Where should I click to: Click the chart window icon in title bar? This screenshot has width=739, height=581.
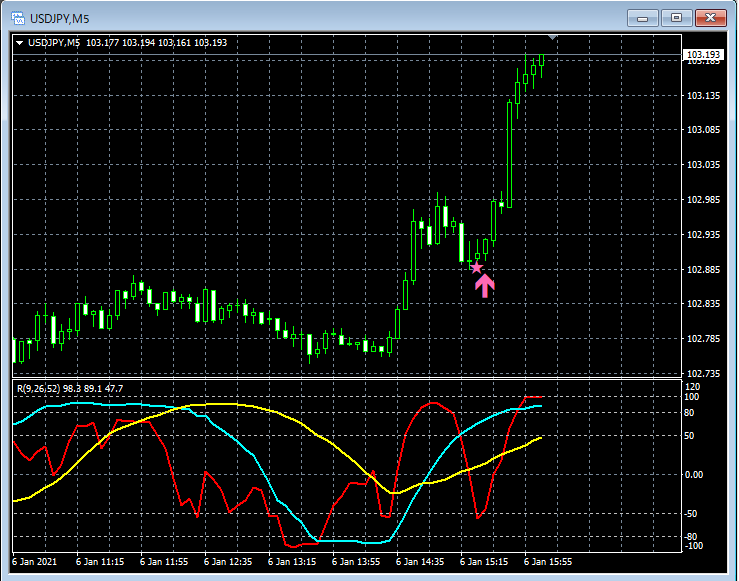[x=17, y=18]
